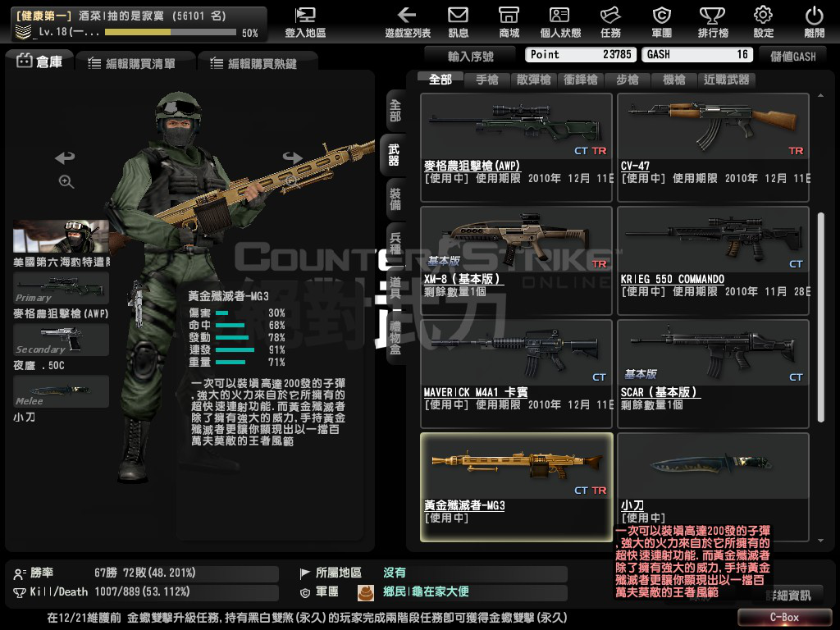Filter weapons by 機槍 machine guns tab
840x630 pixels.
[x=673, y=80]
